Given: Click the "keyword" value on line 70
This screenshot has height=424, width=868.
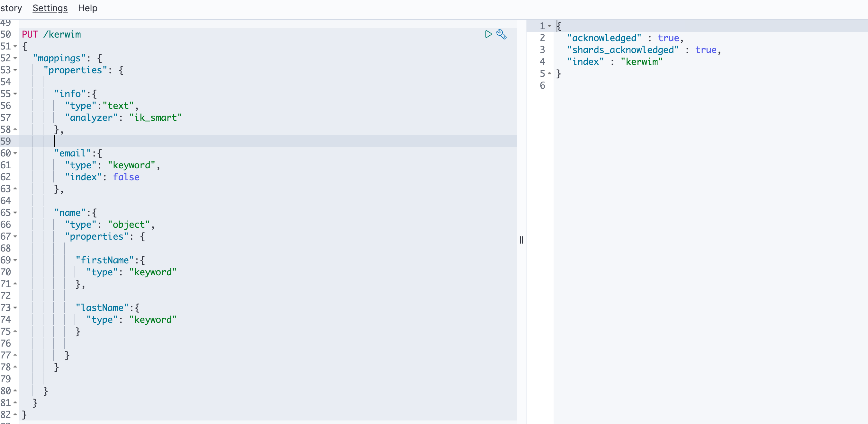Looking at the screenshot, I should point(153,272).
